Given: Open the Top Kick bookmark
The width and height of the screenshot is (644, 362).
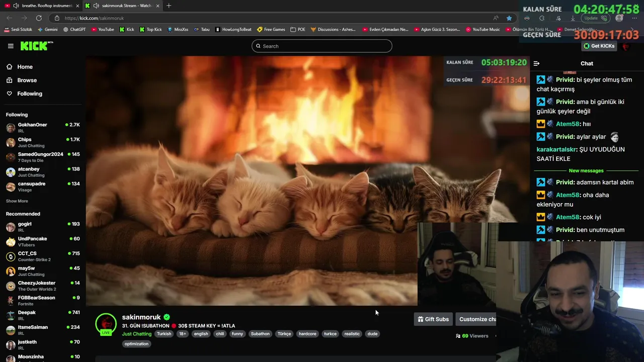Looking at the screenshot, I should coord(151,30).
